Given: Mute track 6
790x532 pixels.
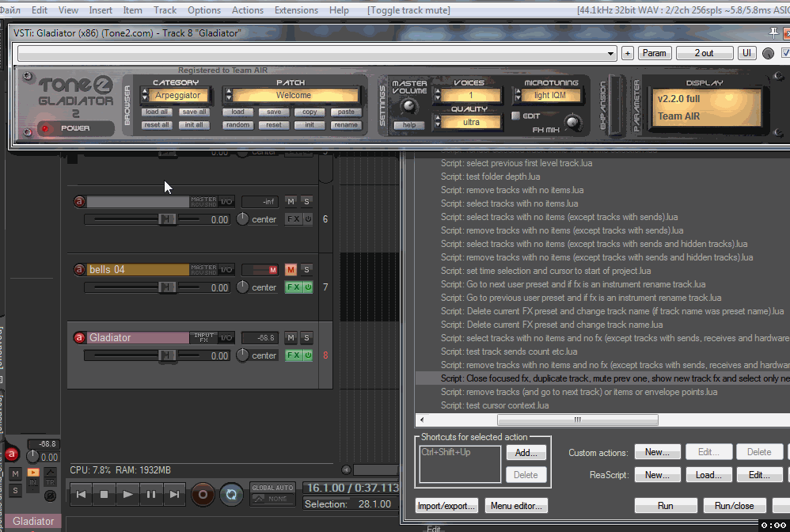Looking at the screenshot, I should (291, 202).
